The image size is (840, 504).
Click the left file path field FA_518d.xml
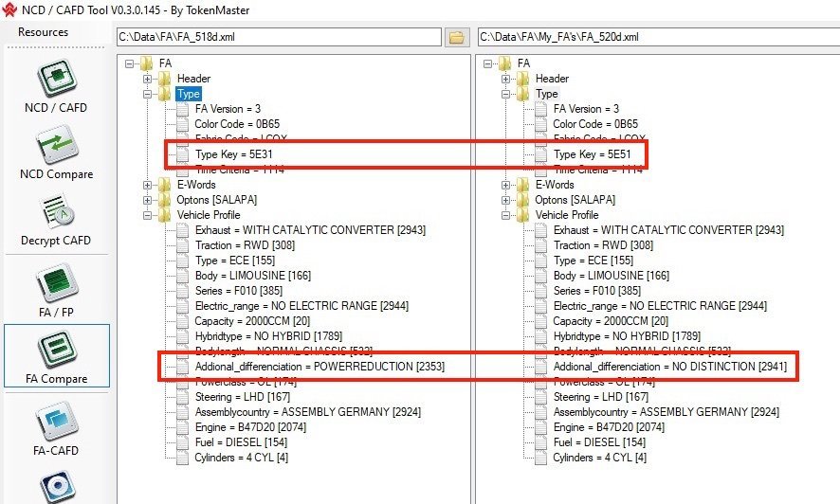(278, 37)
